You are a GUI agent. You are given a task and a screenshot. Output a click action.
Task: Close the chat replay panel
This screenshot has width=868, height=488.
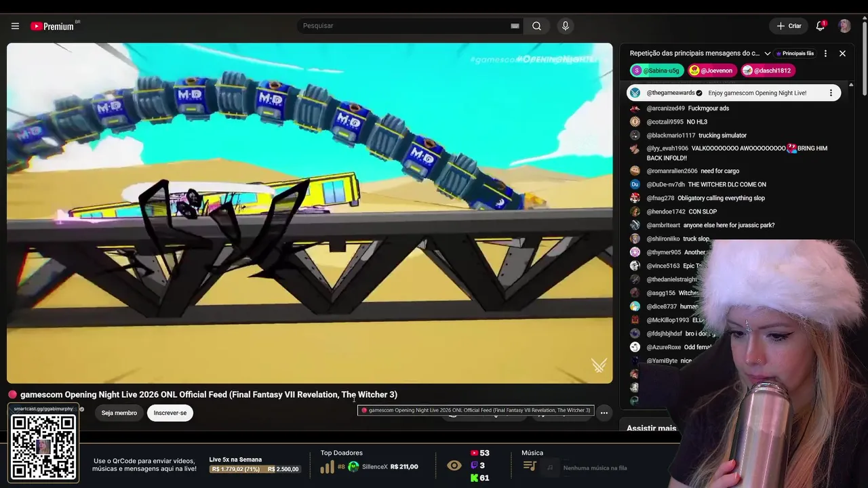click(842, 54)
